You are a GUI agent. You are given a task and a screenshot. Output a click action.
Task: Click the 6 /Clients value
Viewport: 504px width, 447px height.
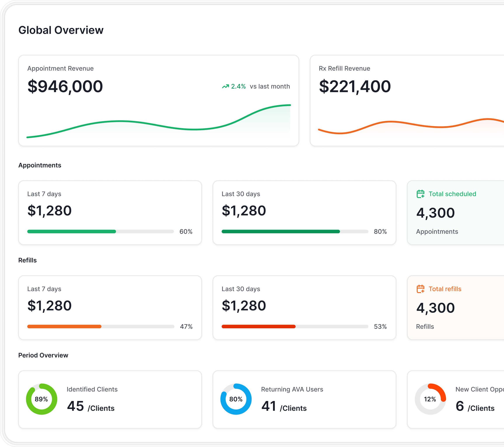tap(475, 406)
